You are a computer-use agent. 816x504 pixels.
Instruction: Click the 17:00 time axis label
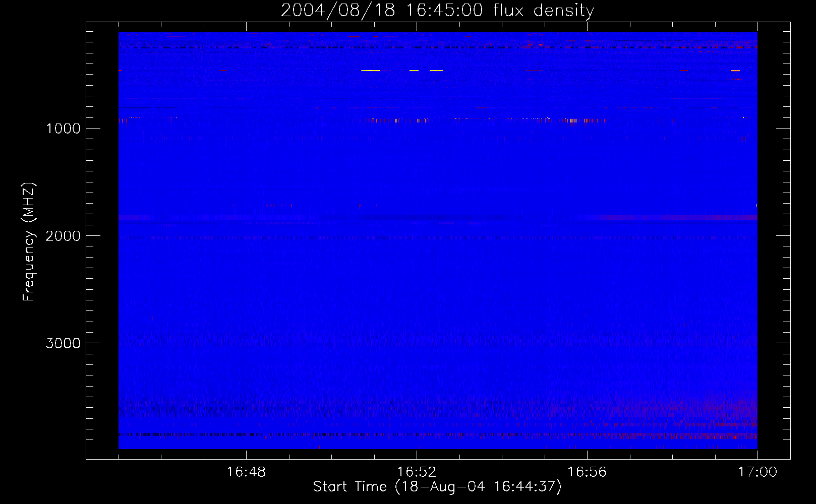[x=757, y=472]
